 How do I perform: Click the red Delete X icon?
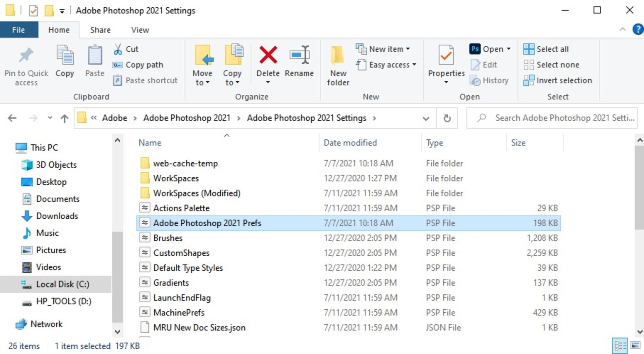[268, 55]
